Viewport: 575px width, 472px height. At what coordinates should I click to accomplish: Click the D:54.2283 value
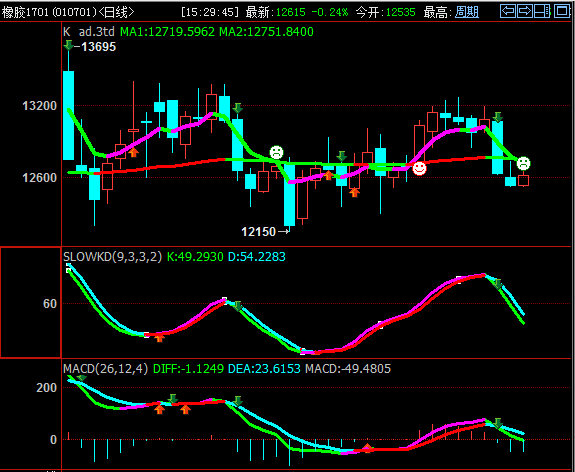point(257,256)
